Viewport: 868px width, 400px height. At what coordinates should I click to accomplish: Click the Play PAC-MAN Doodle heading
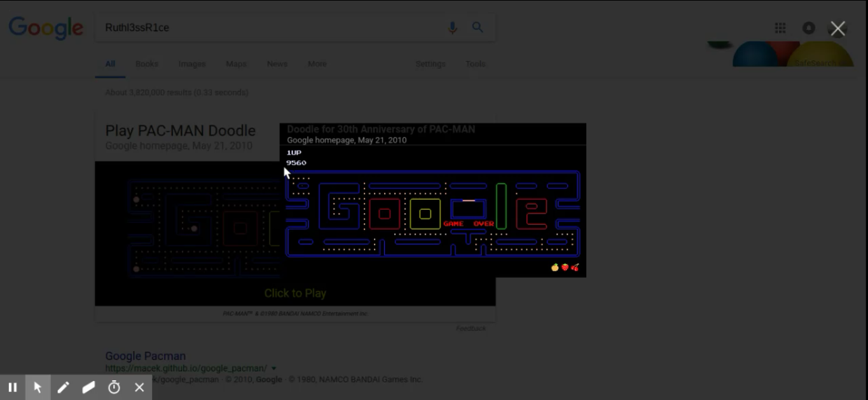181,130
